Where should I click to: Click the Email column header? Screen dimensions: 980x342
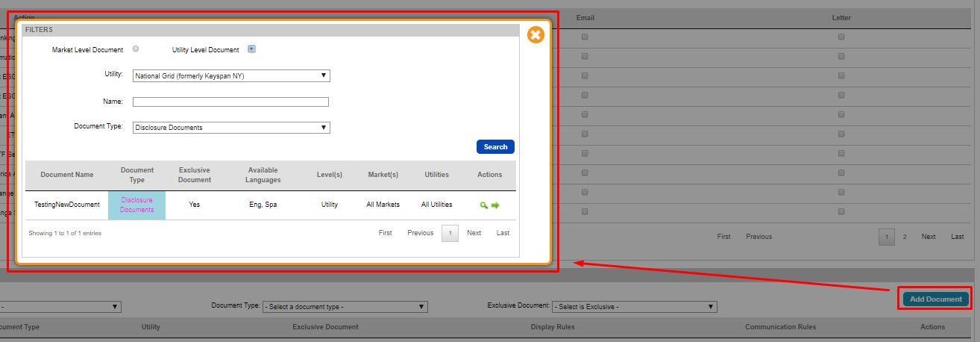(585, 18)
